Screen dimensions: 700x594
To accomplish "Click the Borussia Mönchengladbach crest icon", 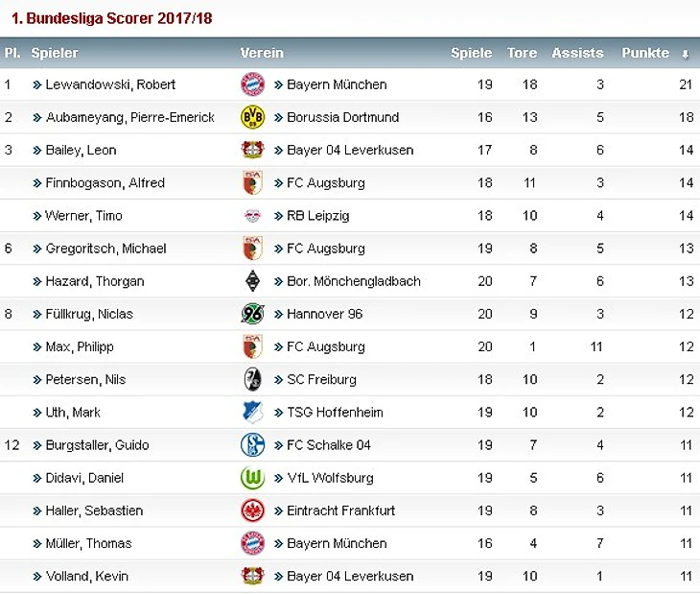I will pyautogui.click(x=252, y=281).
